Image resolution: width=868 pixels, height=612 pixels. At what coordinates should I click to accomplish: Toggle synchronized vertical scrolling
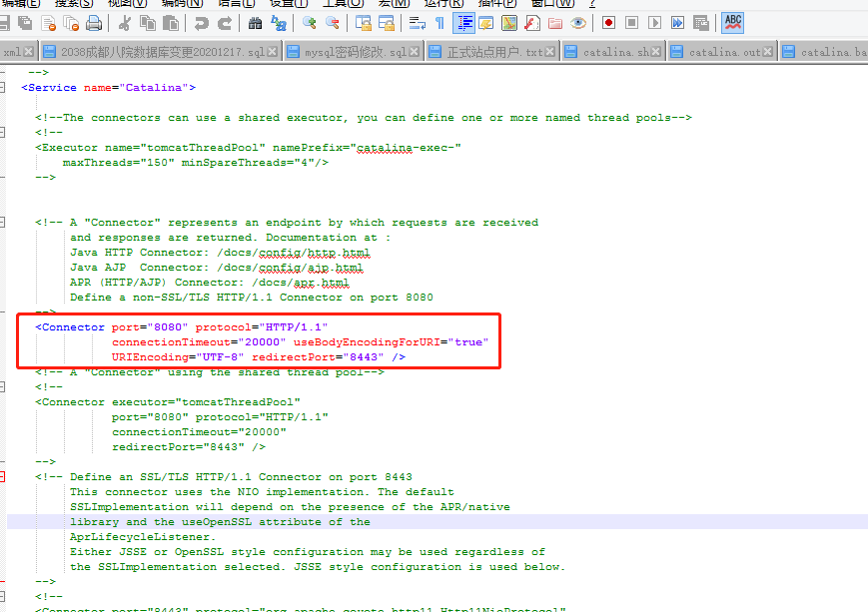[x=364, y=23]
